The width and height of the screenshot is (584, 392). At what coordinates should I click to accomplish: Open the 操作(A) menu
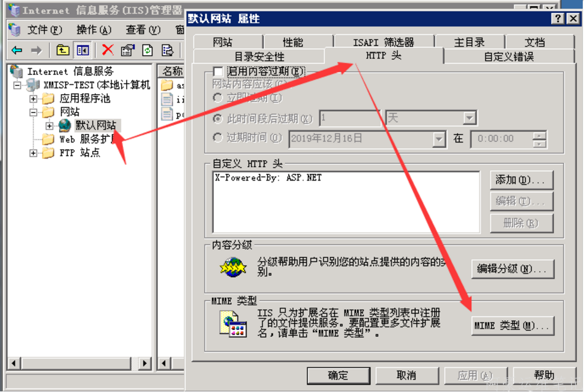(x=94, y=29)
